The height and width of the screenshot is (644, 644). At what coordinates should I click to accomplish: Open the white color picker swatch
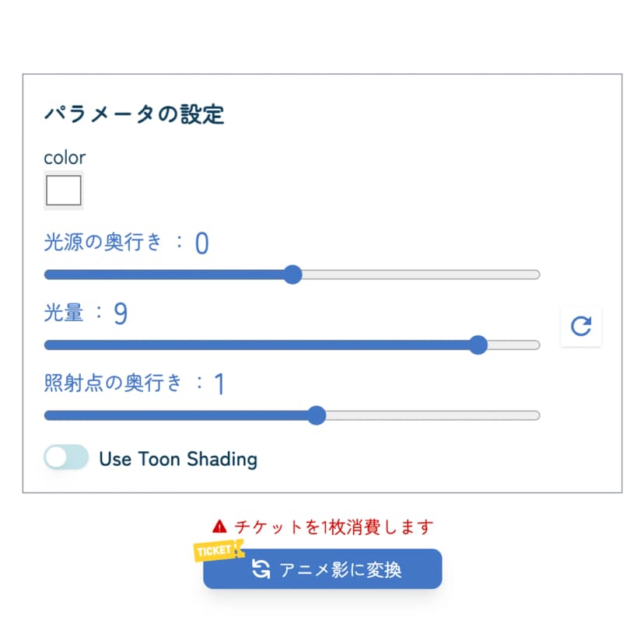pos(64,191)
